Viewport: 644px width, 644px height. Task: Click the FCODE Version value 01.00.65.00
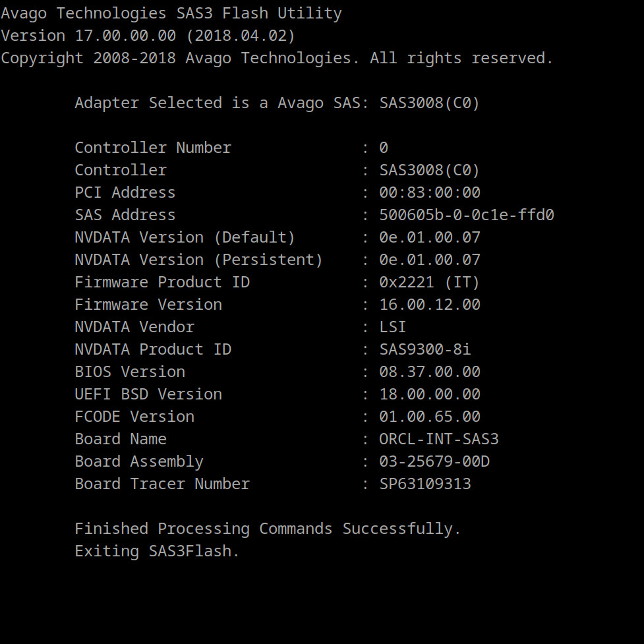pyautogui.click(x=429, y=417)
